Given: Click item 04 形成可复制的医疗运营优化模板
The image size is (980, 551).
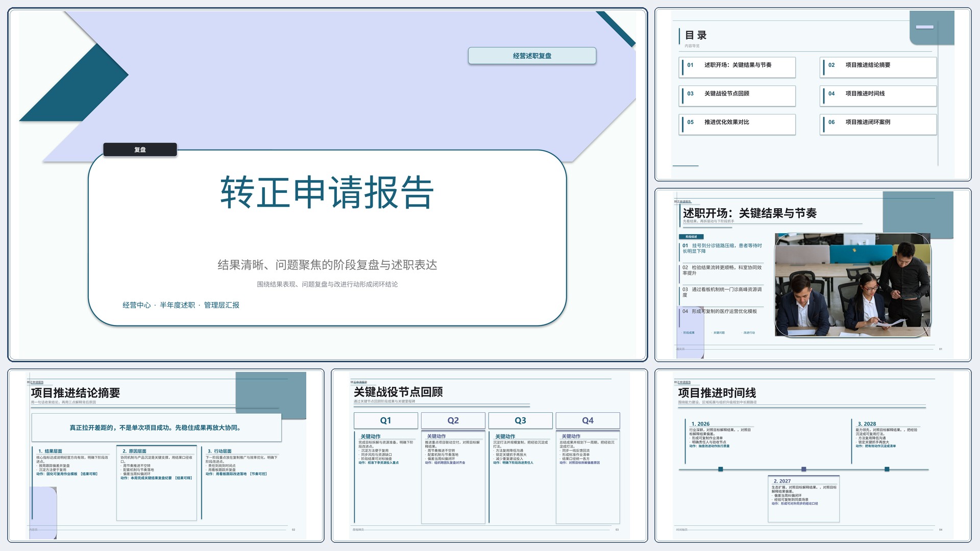Looking at the screenshot, I should click(720, 311).
